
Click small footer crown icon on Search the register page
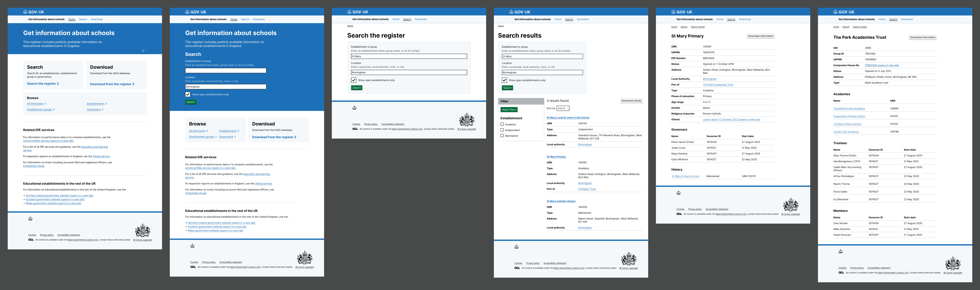click(355, 108)
